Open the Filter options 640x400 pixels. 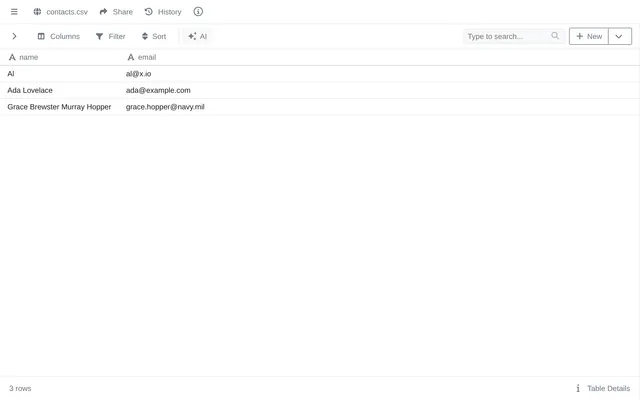click(x=111, y=36)
